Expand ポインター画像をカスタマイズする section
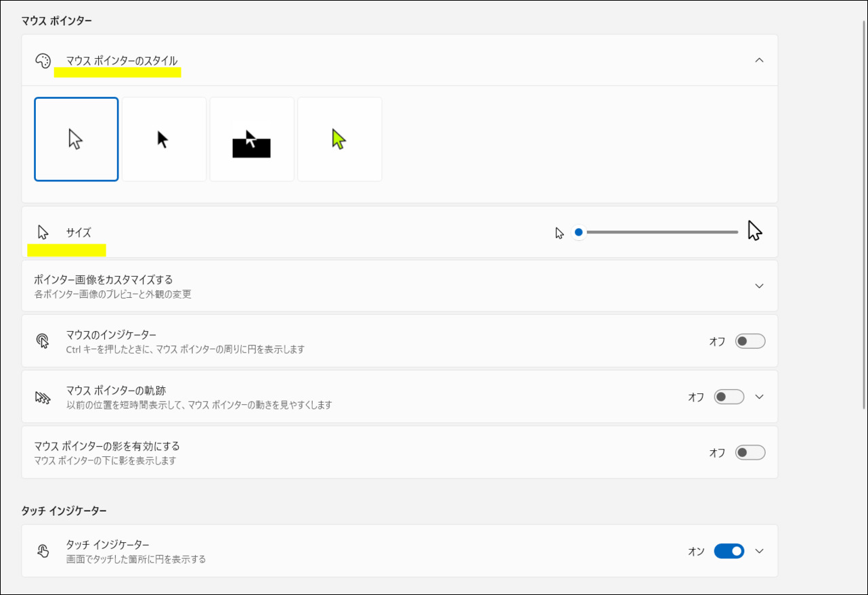The image size is (868, 595). 759,286
